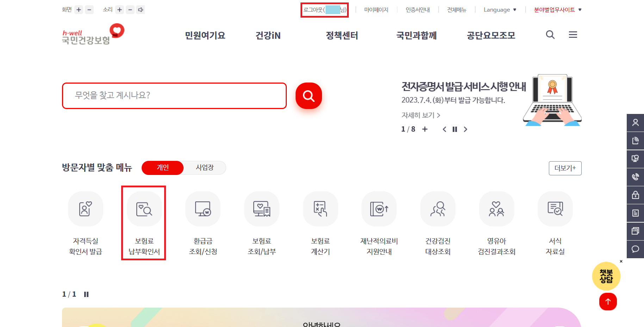
Task: Show next banner slide
Action: [465, 129]
